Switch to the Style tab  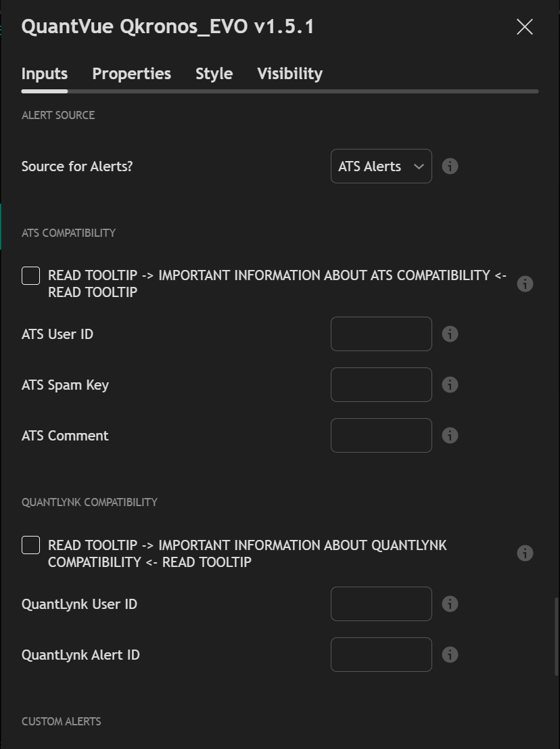coord(214,74)
